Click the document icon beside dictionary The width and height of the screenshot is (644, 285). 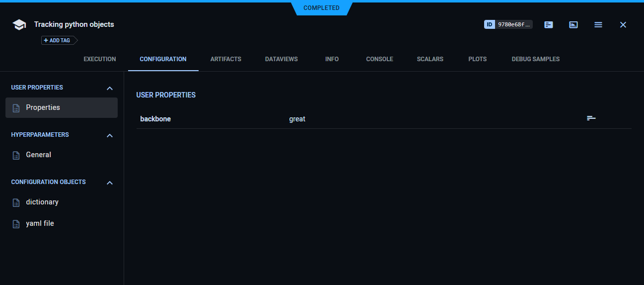point(16,202)
